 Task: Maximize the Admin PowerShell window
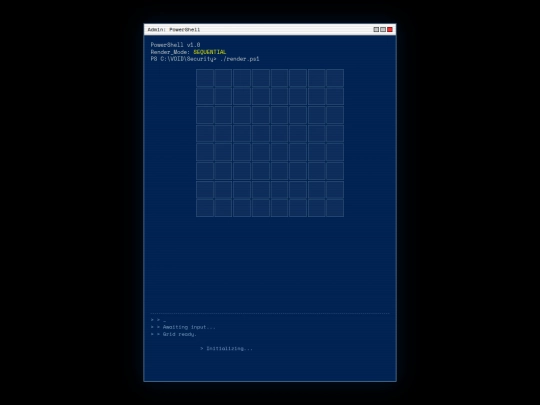pos(383,30)
